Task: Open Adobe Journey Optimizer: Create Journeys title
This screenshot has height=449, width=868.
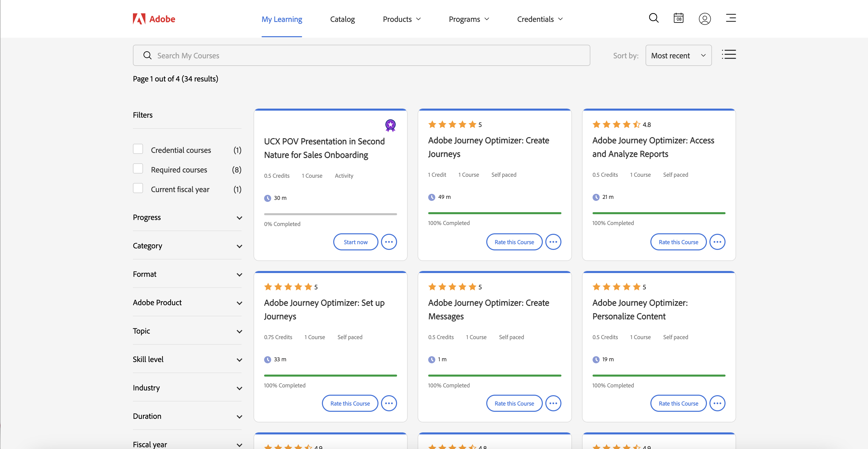Action: (489, 147)
